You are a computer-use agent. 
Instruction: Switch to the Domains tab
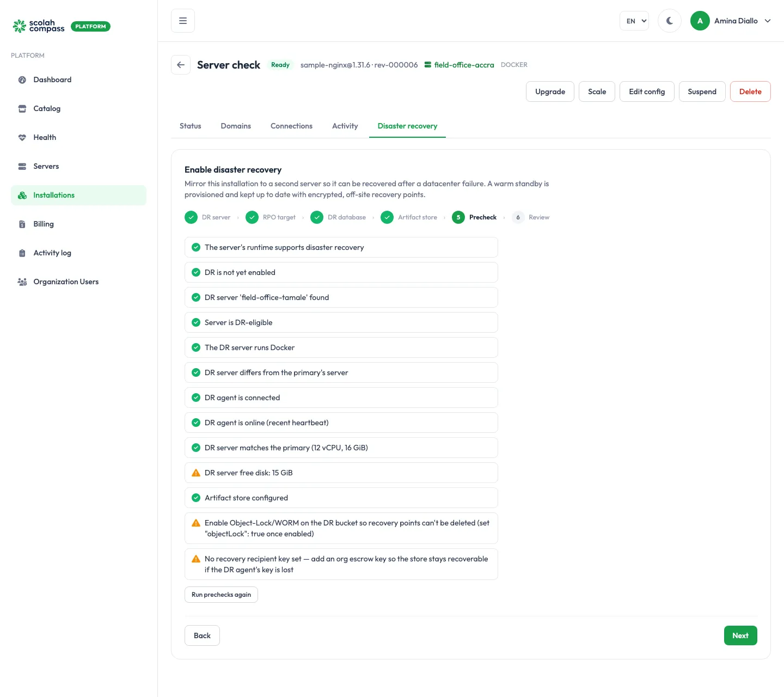click(x=236, y=126)
